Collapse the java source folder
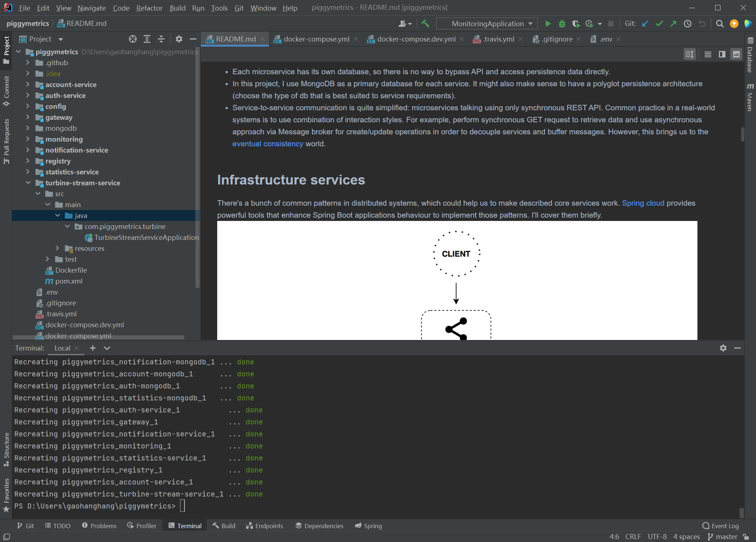756x542 pixels. 57,215
